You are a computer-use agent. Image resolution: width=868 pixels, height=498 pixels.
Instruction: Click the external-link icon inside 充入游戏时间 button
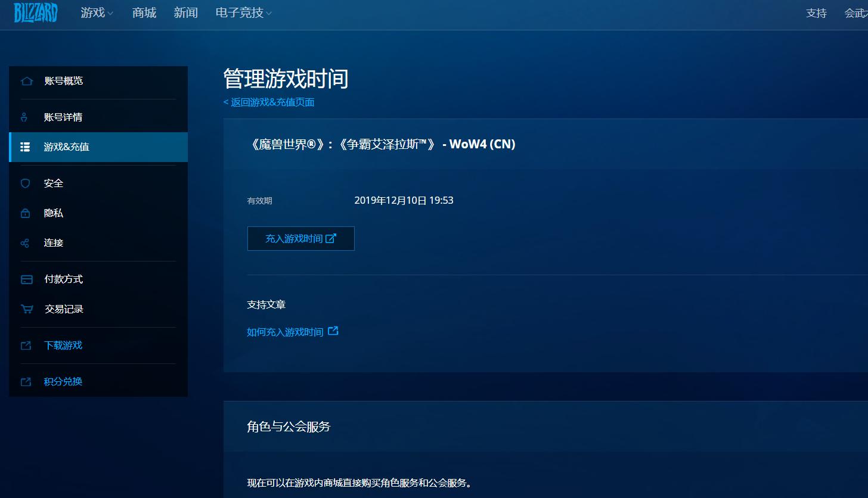(331, 238)
